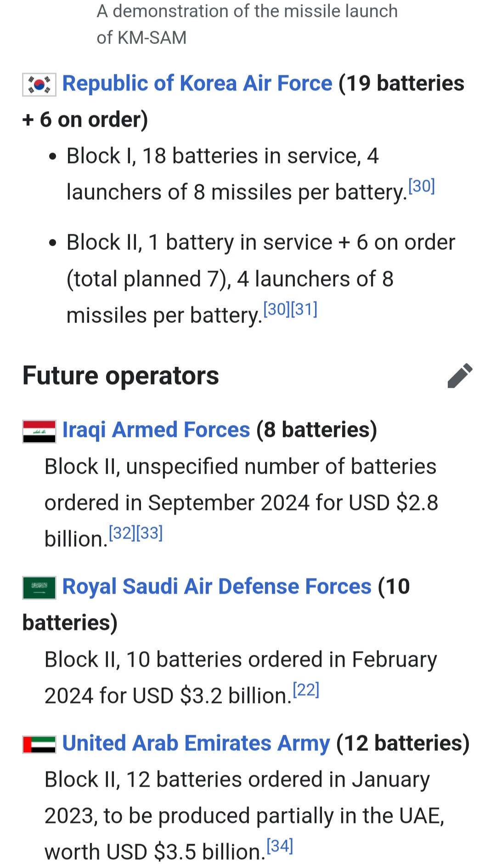Tap the KM-SAM missile launch image caption
496x868 pixels.
[247, 24]
